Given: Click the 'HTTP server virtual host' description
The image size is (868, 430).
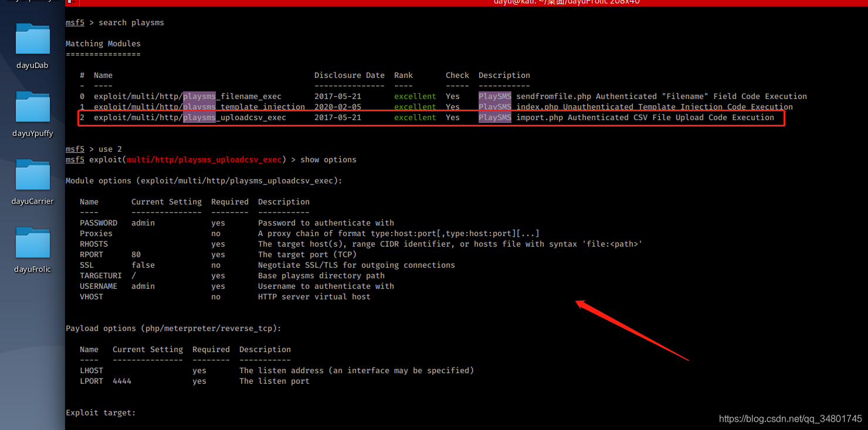Looking at the screenshot, I should tap(314, 296).
